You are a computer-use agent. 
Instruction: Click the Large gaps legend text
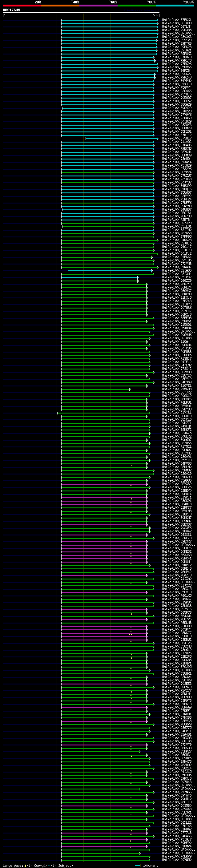(x=37, y=865)
